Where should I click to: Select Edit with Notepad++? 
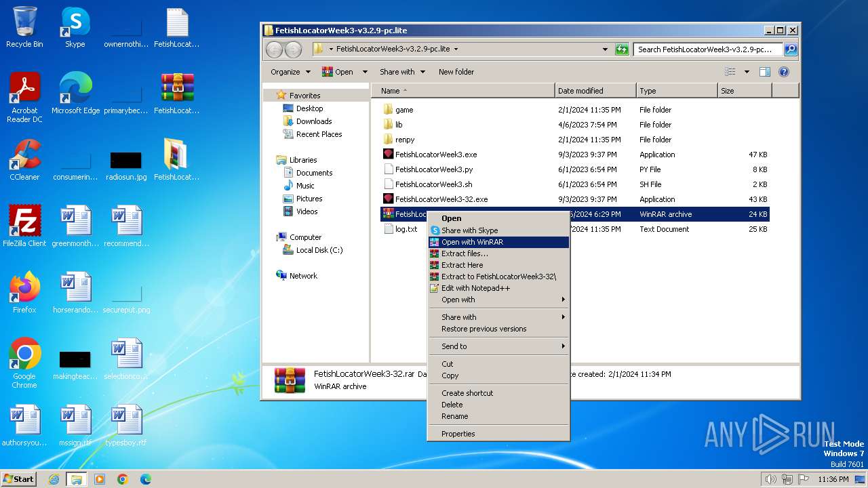(498, 288)
